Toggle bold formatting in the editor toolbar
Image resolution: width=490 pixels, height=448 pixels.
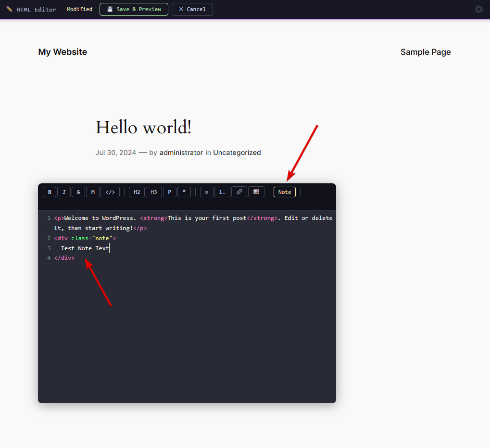(49, 192)
